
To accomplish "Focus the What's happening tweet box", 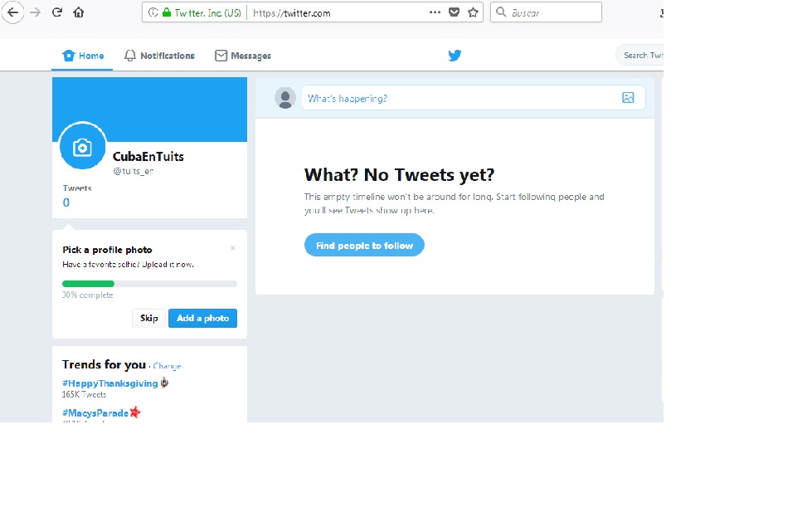I will click(474, 98).
